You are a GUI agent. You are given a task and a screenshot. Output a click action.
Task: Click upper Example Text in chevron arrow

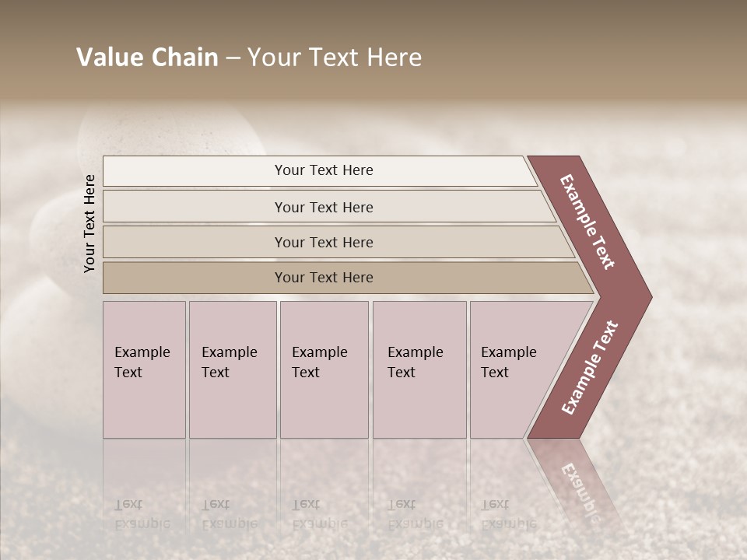coord(587,222)
